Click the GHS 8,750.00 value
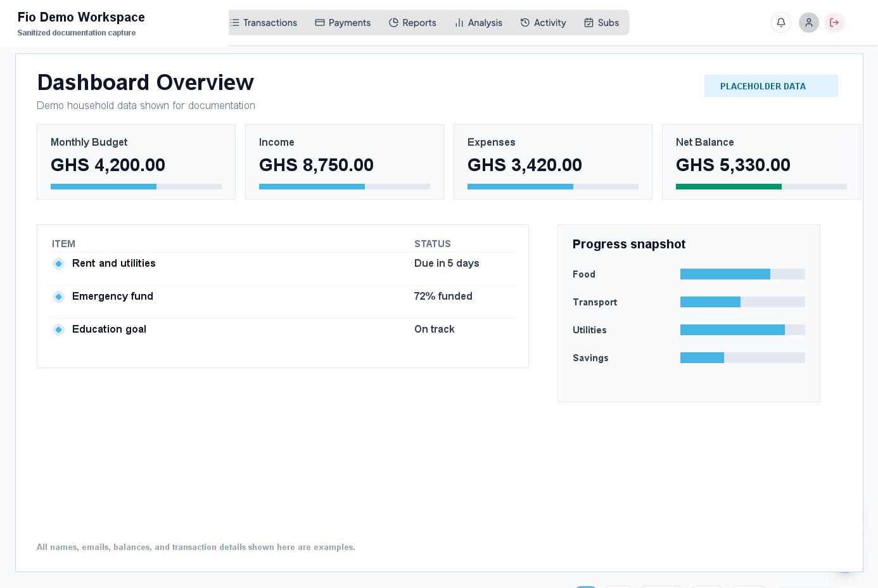The width and height of the screenshot is (878, 588). point(316,165)
